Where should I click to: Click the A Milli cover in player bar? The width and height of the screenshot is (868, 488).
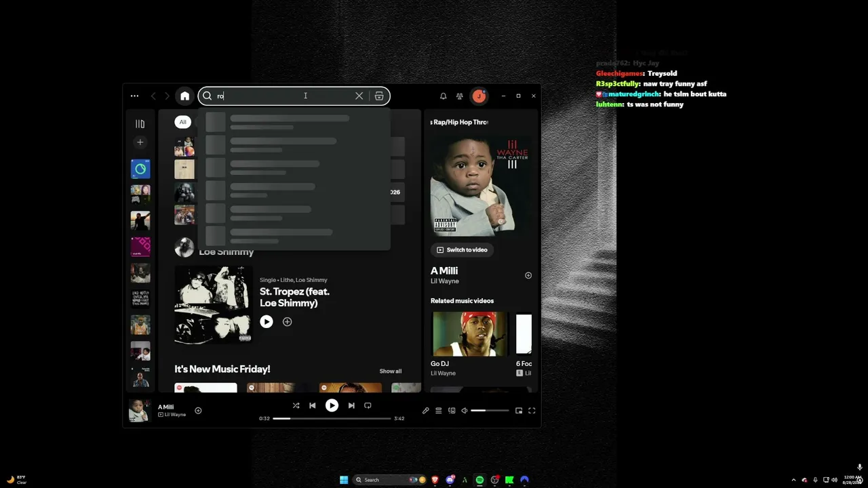(x=139, y=411)
